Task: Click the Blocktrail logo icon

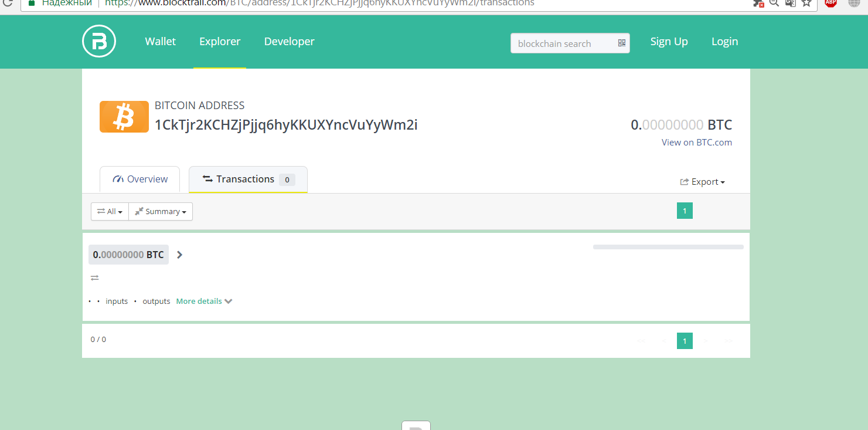Action: point(99,42)
